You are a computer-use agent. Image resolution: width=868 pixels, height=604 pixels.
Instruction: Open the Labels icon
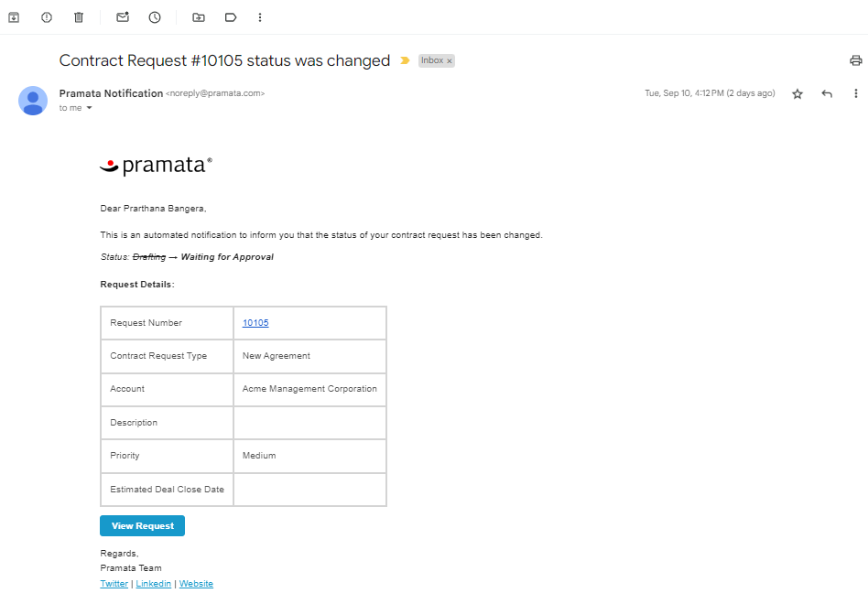click(231, 17)
